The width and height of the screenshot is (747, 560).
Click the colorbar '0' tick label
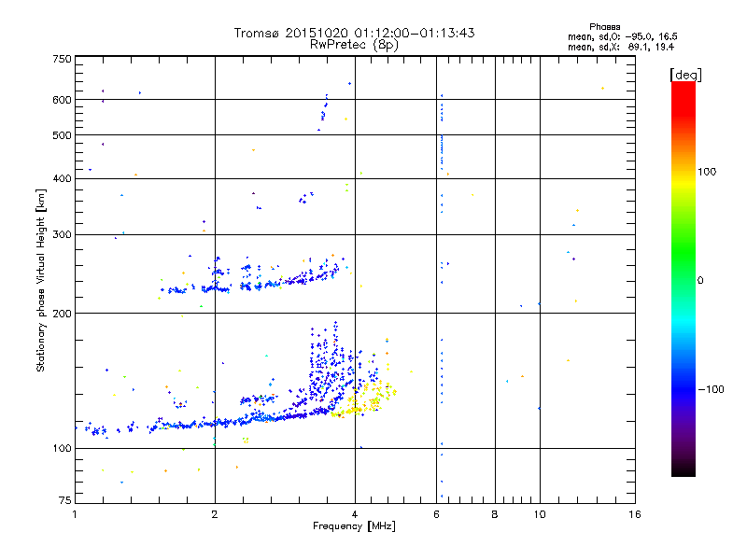pos(700,281)
